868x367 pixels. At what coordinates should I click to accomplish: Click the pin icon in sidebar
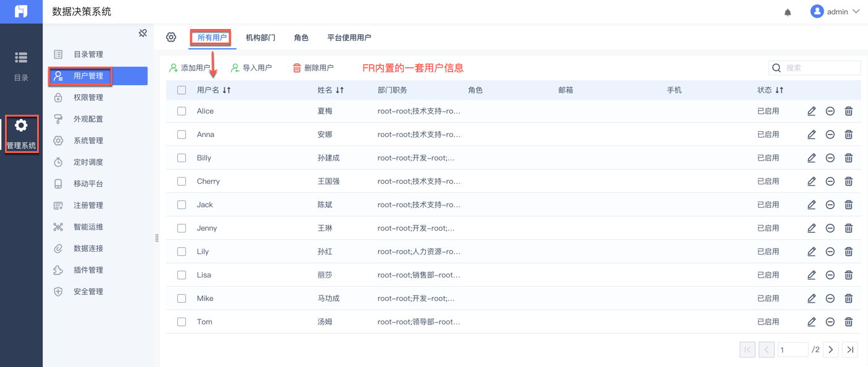click(143, 33)
